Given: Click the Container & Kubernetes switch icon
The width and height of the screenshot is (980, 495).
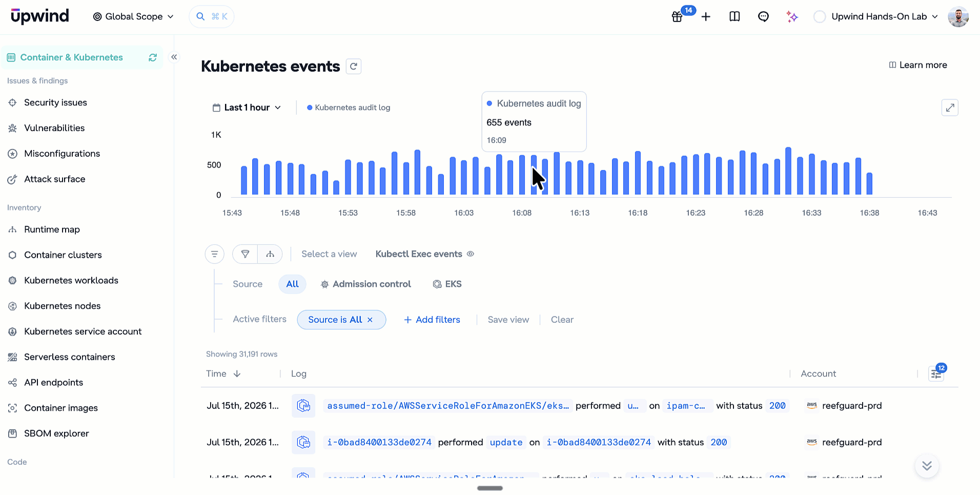Looking at the screenshot, I should [153, 57].
